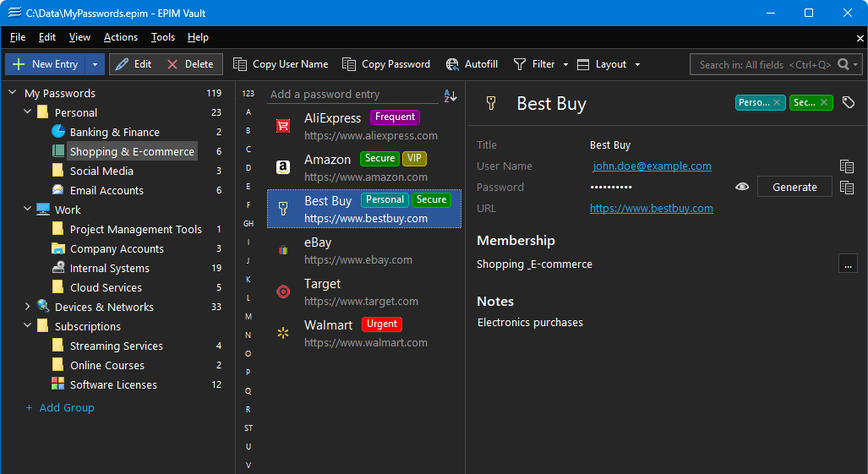The height and width of the screenshot is (474, 868).
Task: Open the Tools menu
Action: 163,37
